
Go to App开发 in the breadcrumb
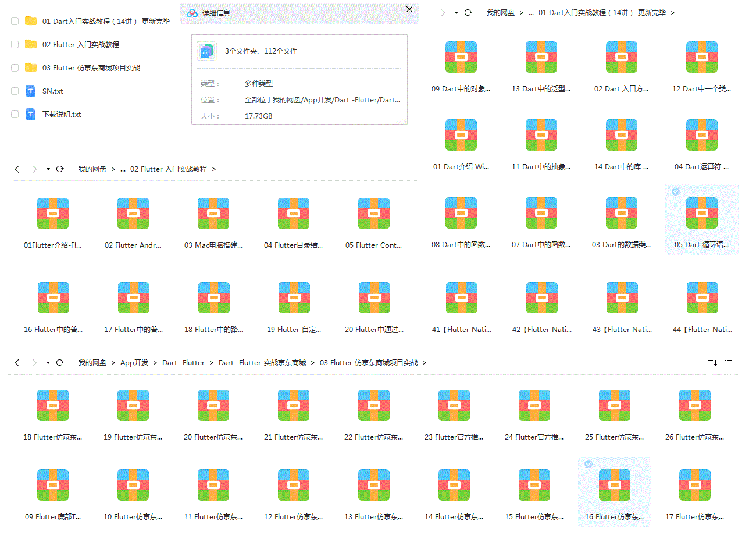tap(134, 362)
